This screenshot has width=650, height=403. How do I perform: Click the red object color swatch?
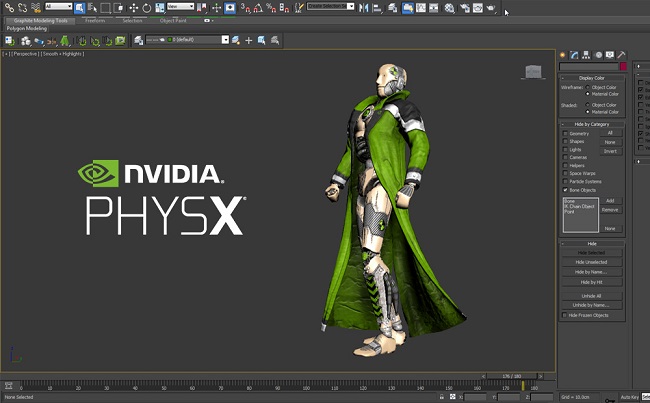(623, 66)
